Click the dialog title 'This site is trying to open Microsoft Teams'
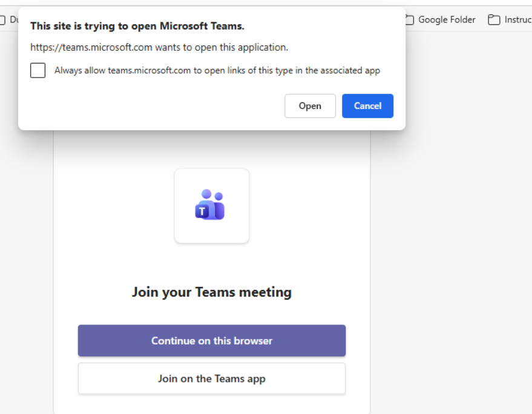The image size is (532, 414). 137,26
